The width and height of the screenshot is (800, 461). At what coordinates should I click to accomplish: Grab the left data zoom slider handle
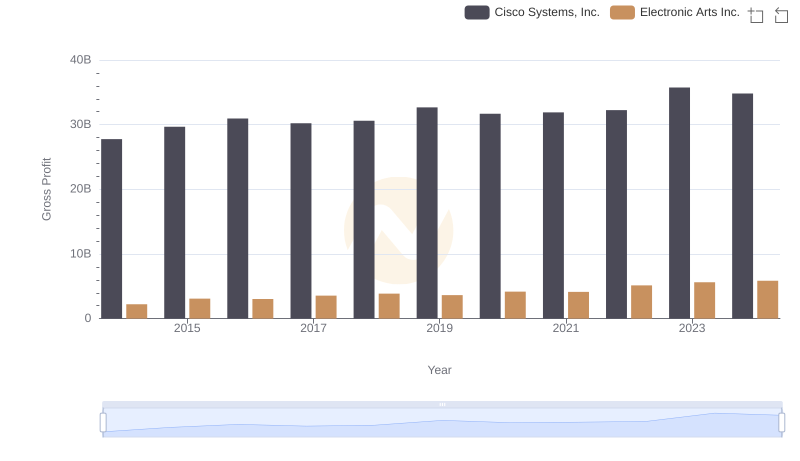point(103,423)
